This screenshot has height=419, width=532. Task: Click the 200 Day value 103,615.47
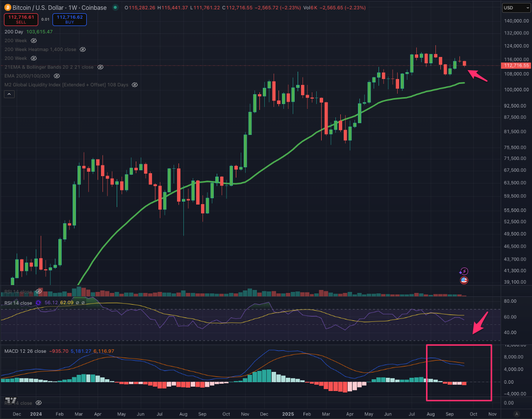[39, 31]
